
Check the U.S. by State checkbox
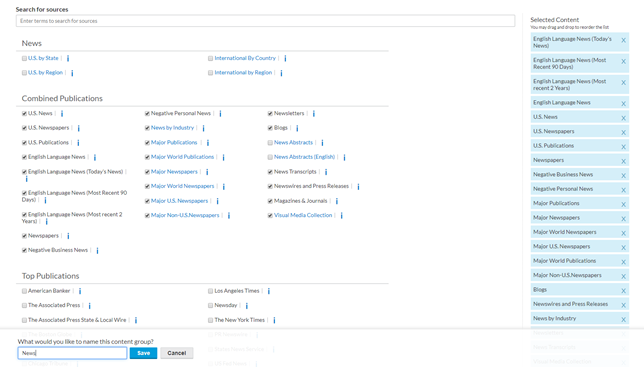(24, 58)
